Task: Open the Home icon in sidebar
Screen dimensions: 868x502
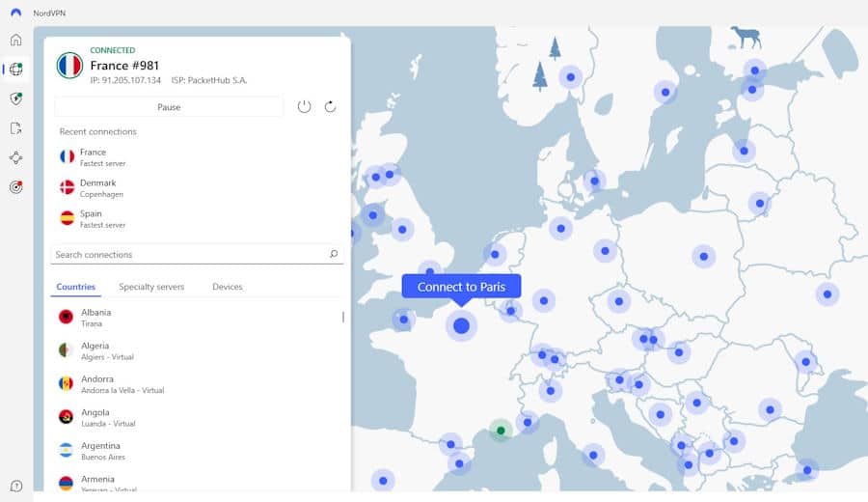Action: pos(16,40)
